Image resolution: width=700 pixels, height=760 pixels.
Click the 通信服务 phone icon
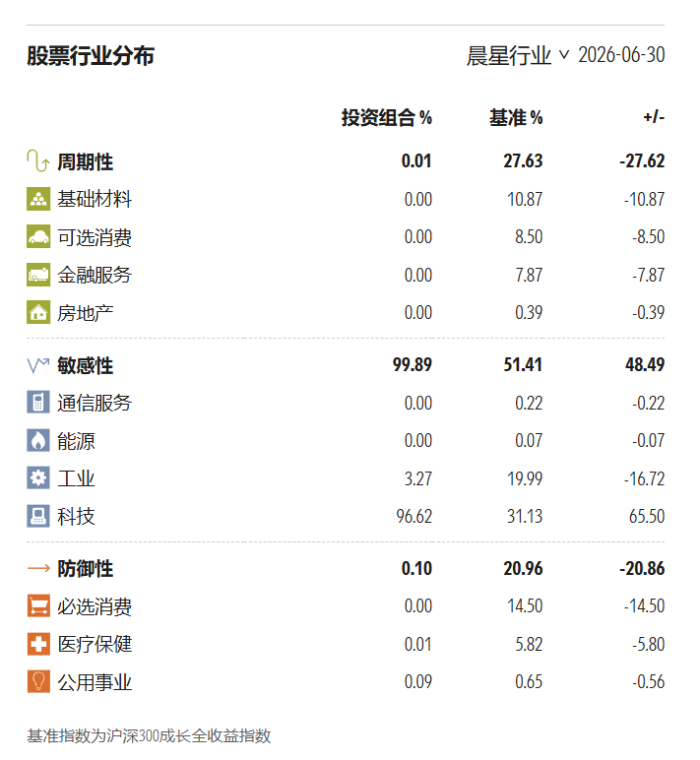pos(38,403)
